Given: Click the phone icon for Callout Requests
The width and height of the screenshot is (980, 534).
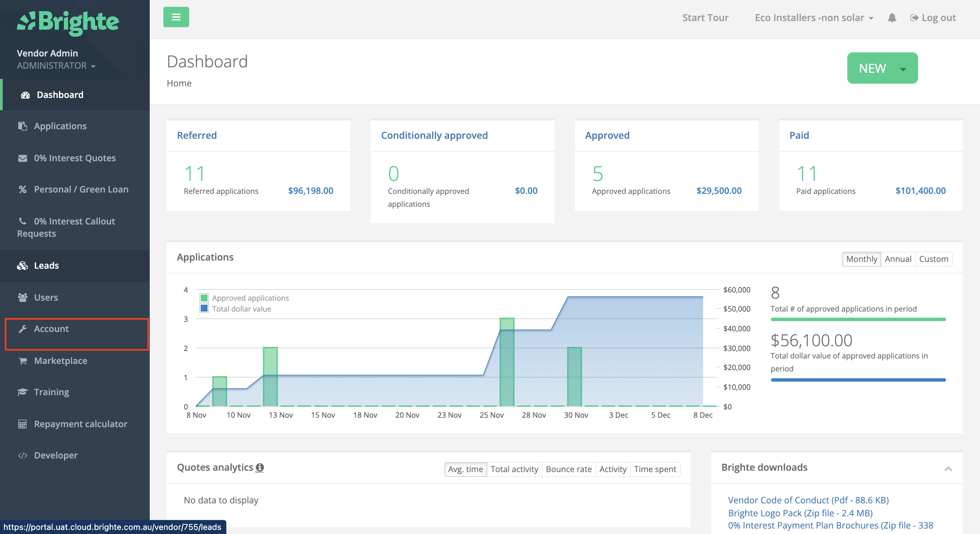Looking at the screenshot, I should [x=23, y=221].
